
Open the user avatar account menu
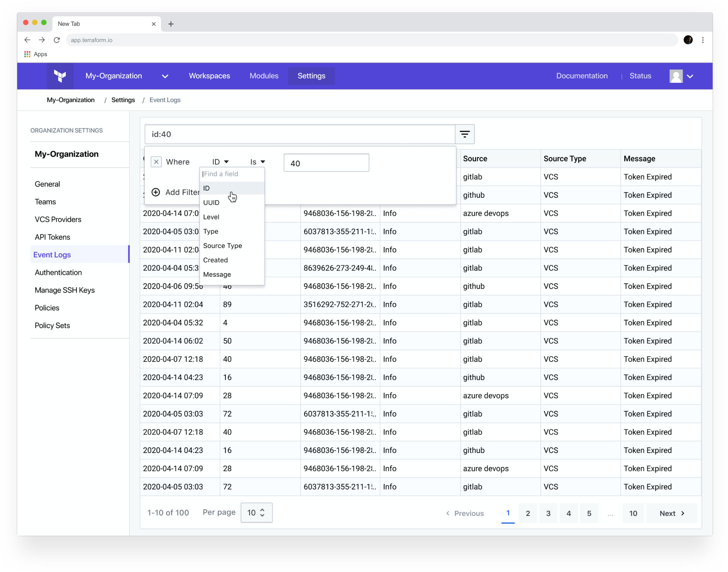point(676,76)
